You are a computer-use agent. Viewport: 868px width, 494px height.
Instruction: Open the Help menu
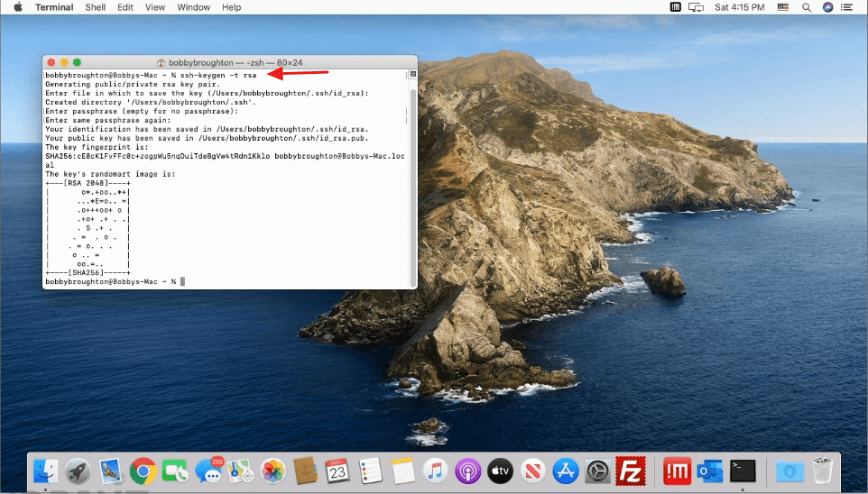(231, 7)
